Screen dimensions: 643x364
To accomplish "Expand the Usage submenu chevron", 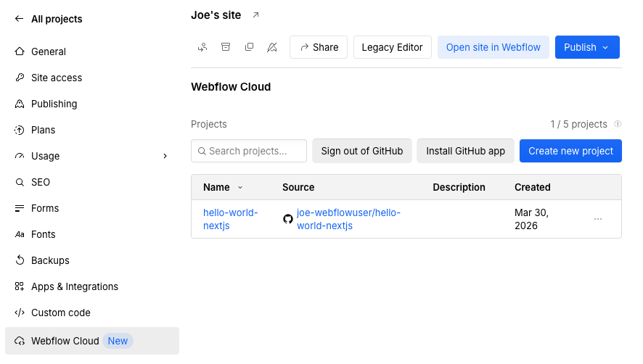I will coord(165,156).
